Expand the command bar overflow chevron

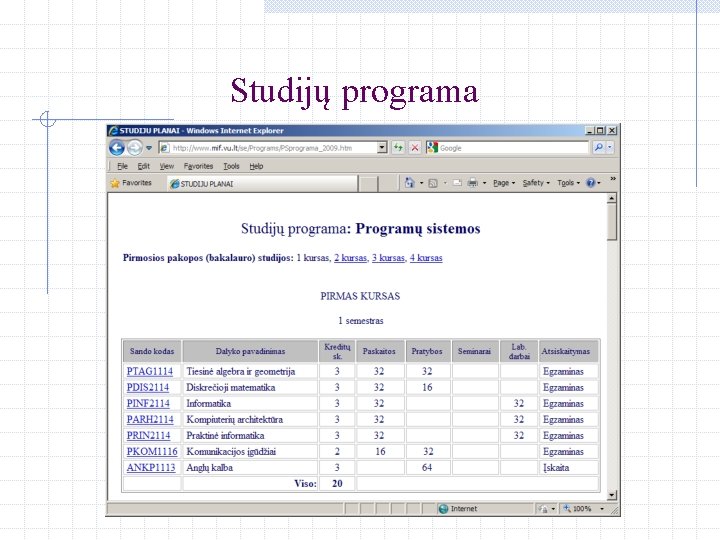613,179
